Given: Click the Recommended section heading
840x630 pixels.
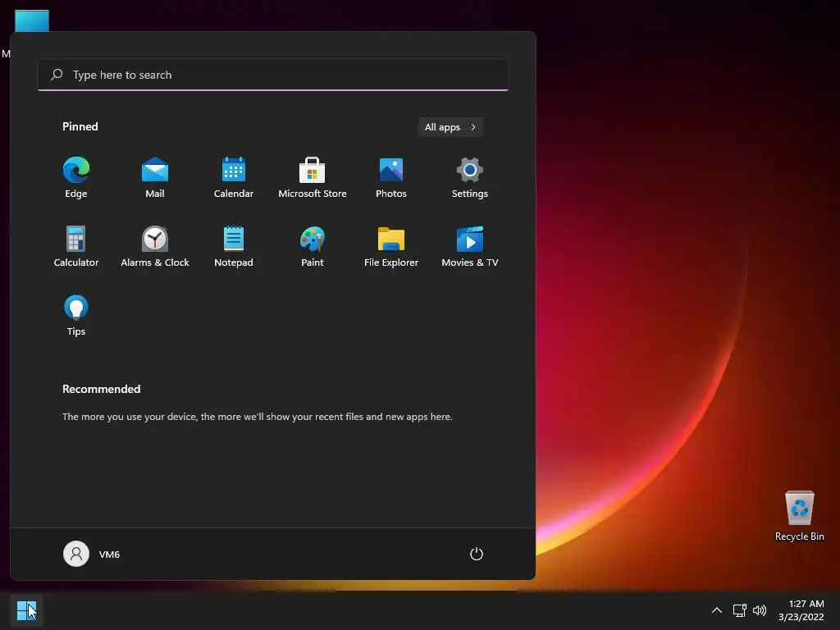Looking at the screenshot, I should [x=101, y=389].
